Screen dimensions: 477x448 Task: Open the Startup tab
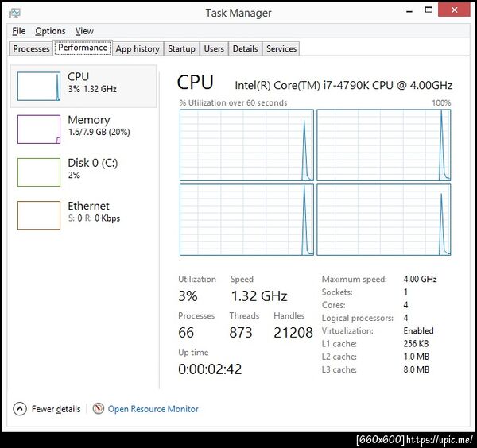pos(181,48)
